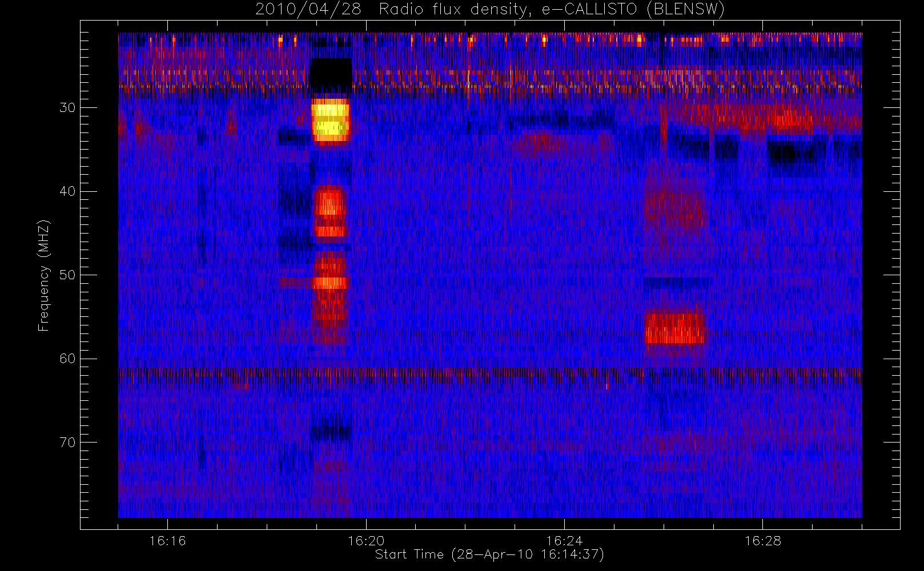
Task: Click the 16:16 time tick label
Action: pyautogui.click(x=167, y=541)
